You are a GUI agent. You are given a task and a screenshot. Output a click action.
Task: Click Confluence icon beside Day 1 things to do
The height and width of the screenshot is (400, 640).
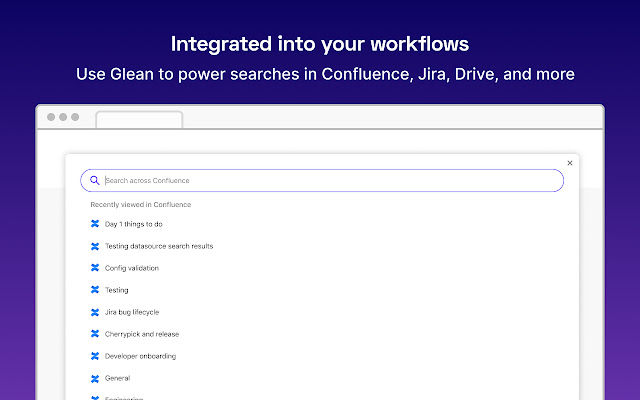tap(95, 224)
